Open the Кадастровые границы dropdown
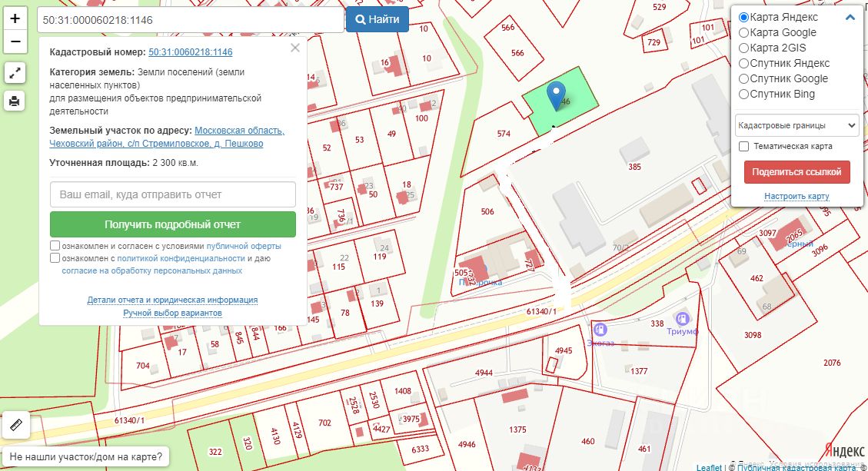The width and height of the screenshot is (868, 471). [796, 125]
